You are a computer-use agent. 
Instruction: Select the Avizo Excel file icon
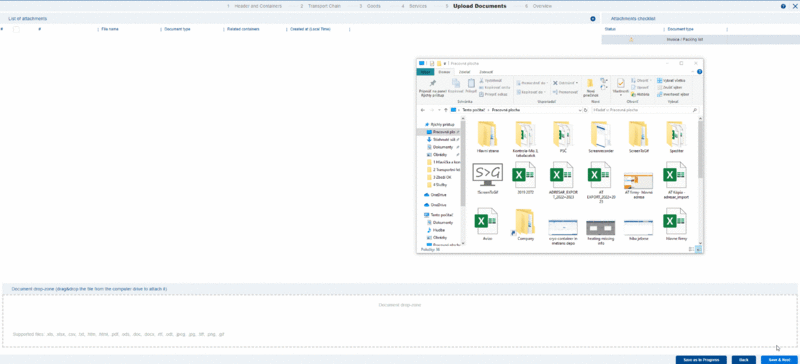point(486,221)
